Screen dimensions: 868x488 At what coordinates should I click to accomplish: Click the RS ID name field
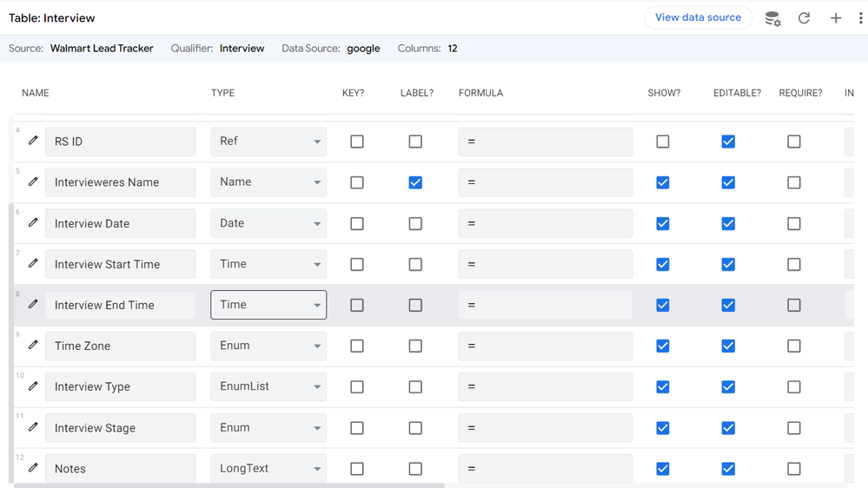pos(121,142)
